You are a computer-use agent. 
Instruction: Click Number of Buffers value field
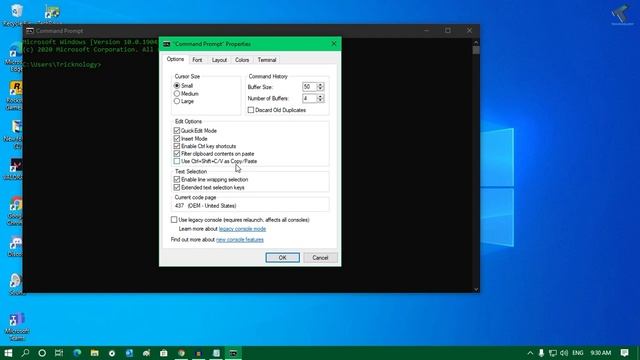(309, 98)
